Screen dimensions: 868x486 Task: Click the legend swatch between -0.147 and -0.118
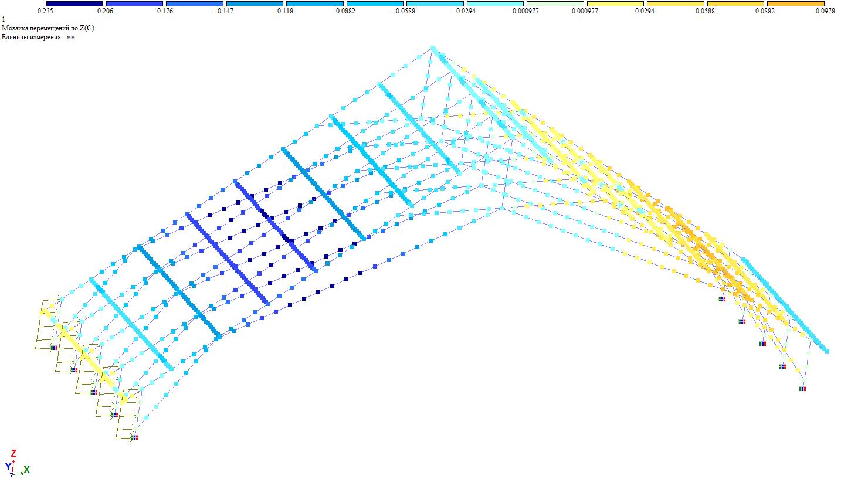point(255,4)
